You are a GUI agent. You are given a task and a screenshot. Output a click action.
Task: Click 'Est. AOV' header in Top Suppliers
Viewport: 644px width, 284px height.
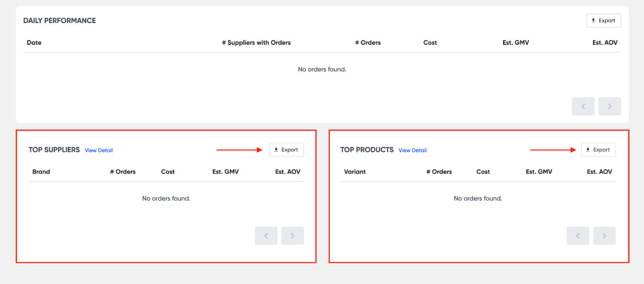288,172
